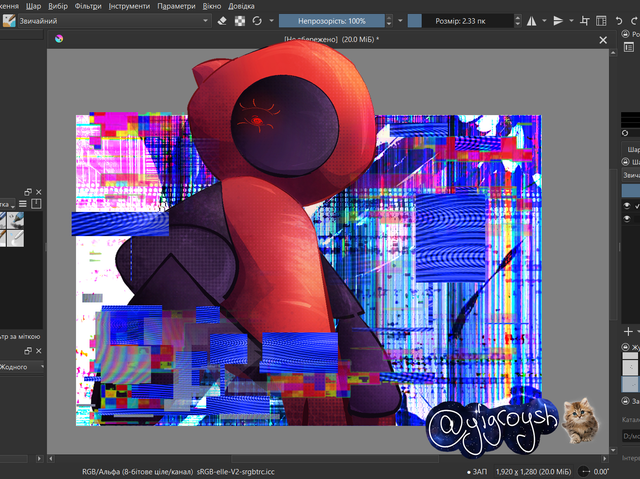The height and width of the screenshot is (479, 640).
Task: Click the '1,920 x 1,280 (20.0 МіБ)' status button
Action: (533, 472)
